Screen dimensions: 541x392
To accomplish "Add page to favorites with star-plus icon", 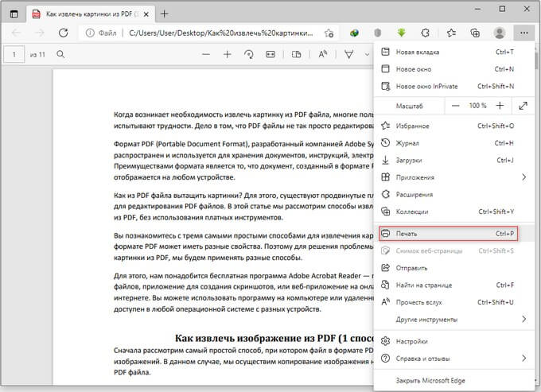I will click(329, 33).
